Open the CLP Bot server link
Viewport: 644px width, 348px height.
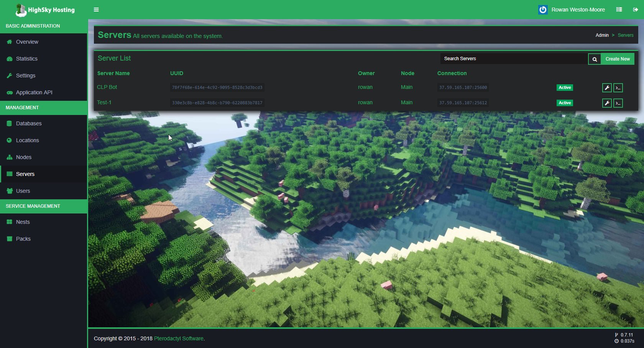point(107,87)
